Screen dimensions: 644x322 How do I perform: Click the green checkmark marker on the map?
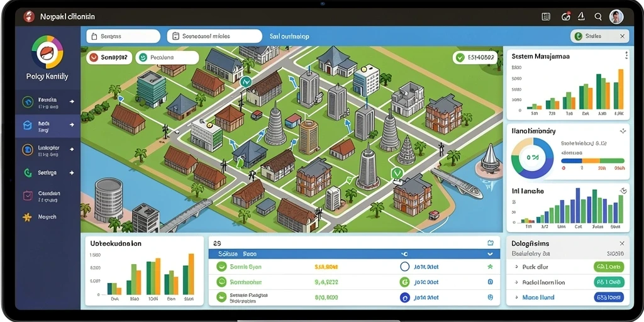click(x=396, y=173)
